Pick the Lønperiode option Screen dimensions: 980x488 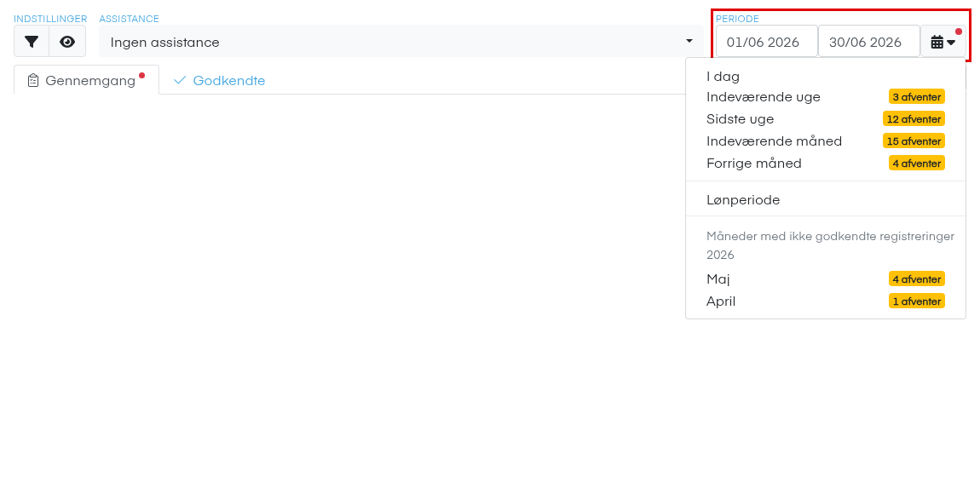pyautogui.click(x=826, y=200)
